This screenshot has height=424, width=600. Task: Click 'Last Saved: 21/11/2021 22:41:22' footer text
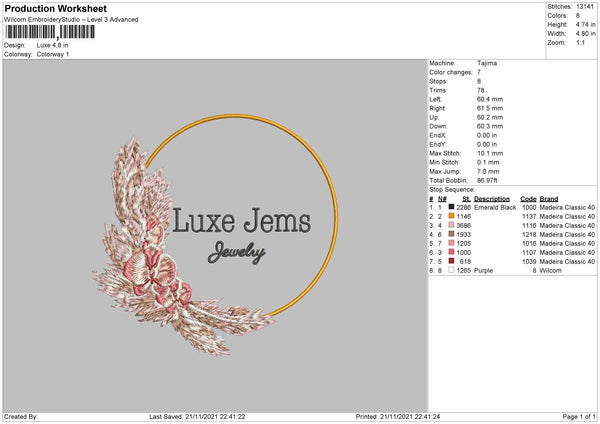[x=197, y=417]
